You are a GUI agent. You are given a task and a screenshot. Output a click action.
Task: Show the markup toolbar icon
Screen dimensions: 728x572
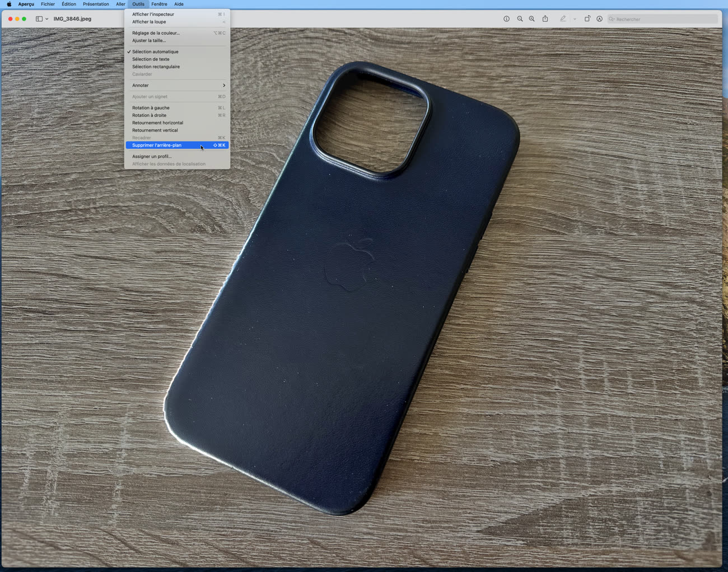pos(599,18)
